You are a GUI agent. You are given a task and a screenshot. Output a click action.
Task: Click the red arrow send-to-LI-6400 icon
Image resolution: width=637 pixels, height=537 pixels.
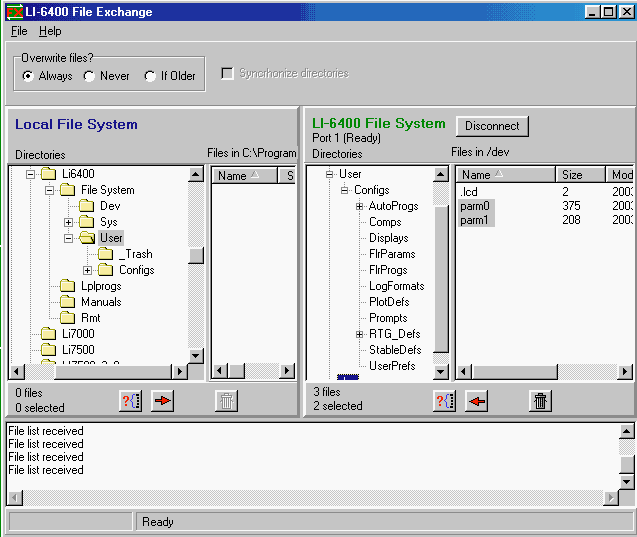click(x=162, y=401)
